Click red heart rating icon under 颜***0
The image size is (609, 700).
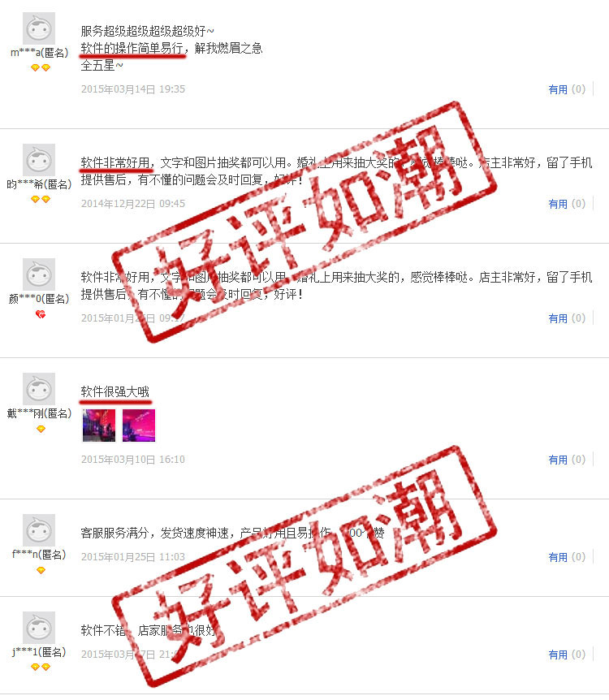coord(40,314)
